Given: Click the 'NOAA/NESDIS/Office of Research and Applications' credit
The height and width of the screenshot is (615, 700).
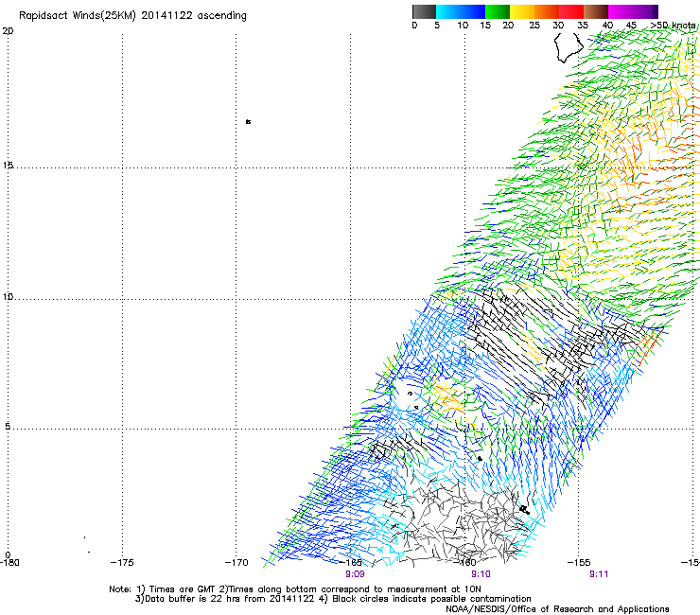Looking at the screenshot, I should [x=557, y=608].
